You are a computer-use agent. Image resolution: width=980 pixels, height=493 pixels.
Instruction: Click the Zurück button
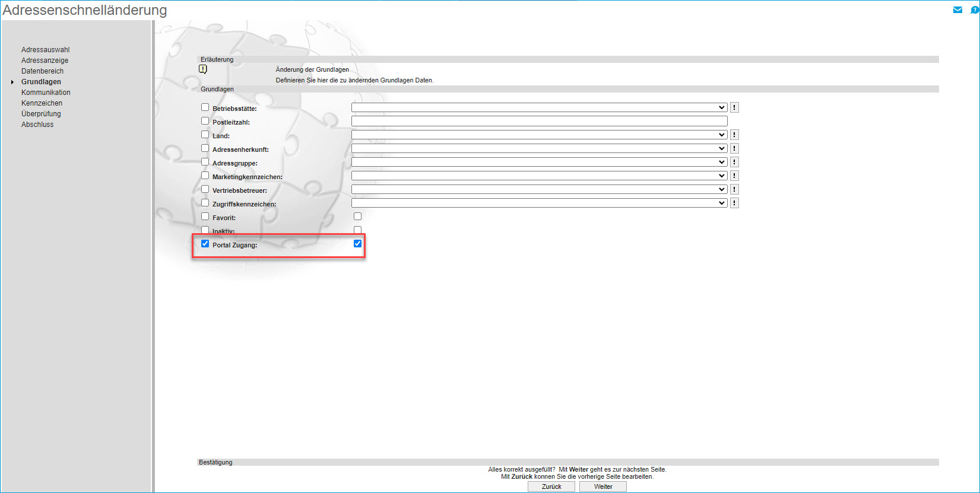click(551, 486)
